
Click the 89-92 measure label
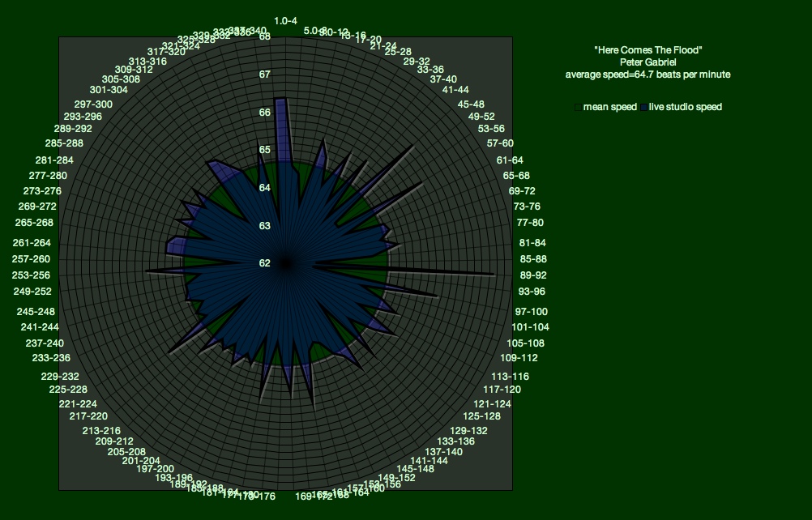(532, 275)
